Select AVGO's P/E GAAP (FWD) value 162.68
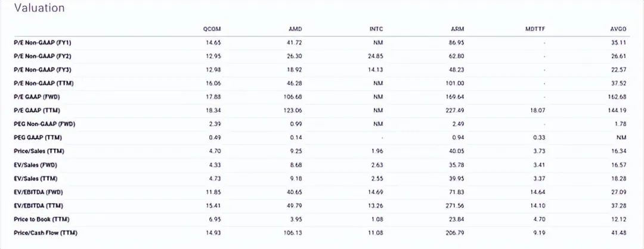This screenshot has height=249, width=644. 617,97
